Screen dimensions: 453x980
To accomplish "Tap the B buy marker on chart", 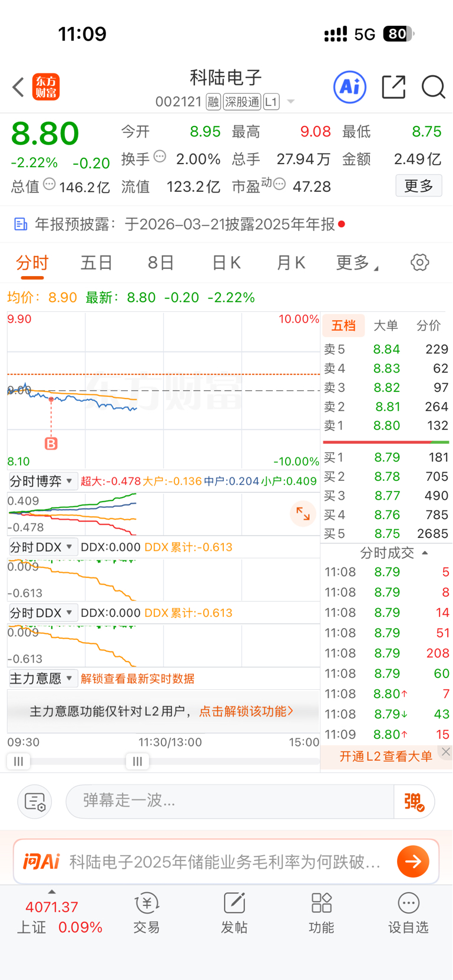I will pyautogui.click(x=51, y=444).
